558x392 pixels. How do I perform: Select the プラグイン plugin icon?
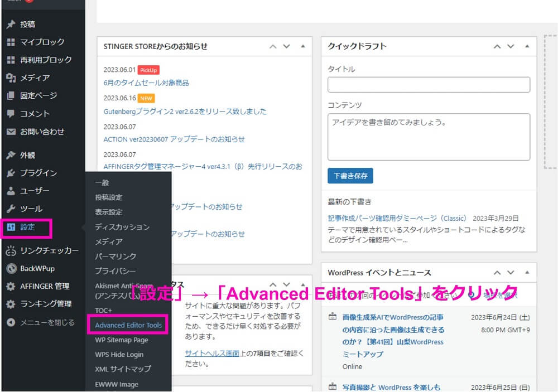pos(12,173)
